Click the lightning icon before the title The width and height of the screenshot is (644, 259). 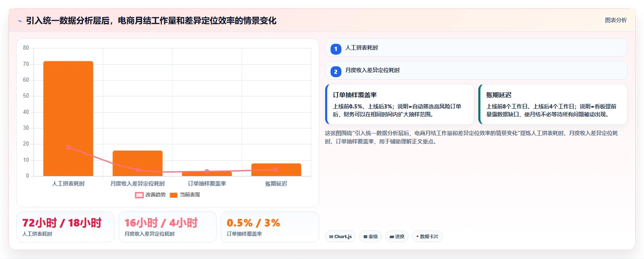pyautogui.click(x=20, y=21)
